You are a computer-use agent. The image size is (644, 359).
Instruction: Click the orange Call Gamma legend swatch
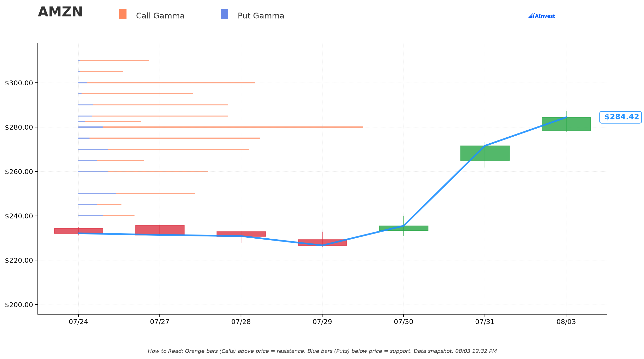click(x=122, y=14)
